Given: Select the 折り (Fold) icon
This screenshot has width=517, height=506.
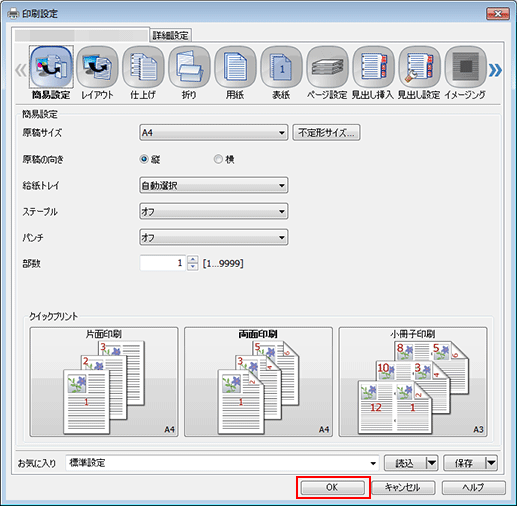Looking at the screenshot, I should tap(189, 67).
